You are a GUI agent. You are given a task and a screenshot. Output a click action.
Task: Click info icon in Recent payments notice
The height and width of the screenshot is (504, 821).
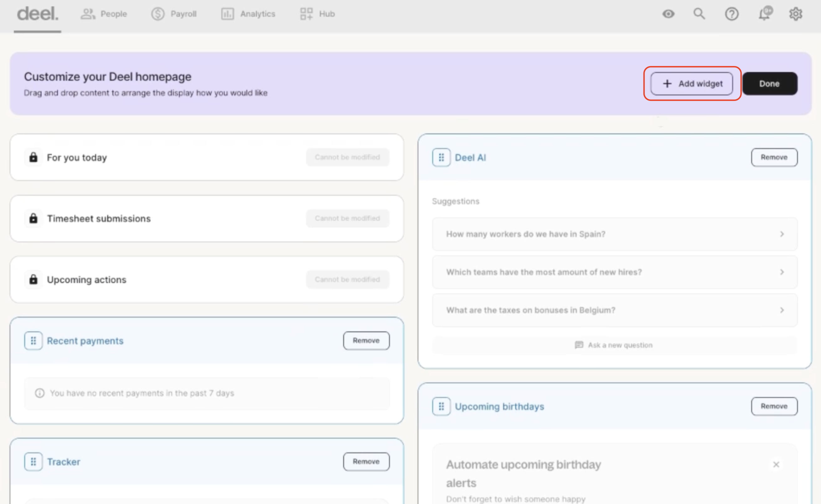point(40,393)
